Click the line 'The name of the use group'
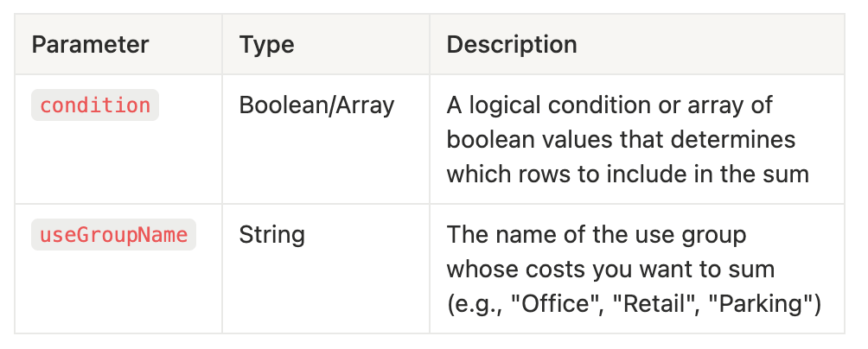868x349 pixels. [x=597, y=235]
